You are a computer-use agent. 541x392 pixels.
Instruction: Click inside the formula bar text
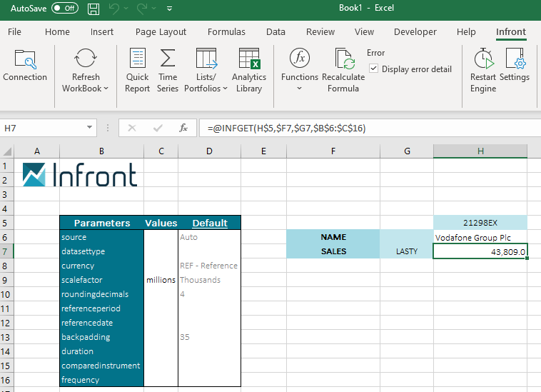pos(357,128)
